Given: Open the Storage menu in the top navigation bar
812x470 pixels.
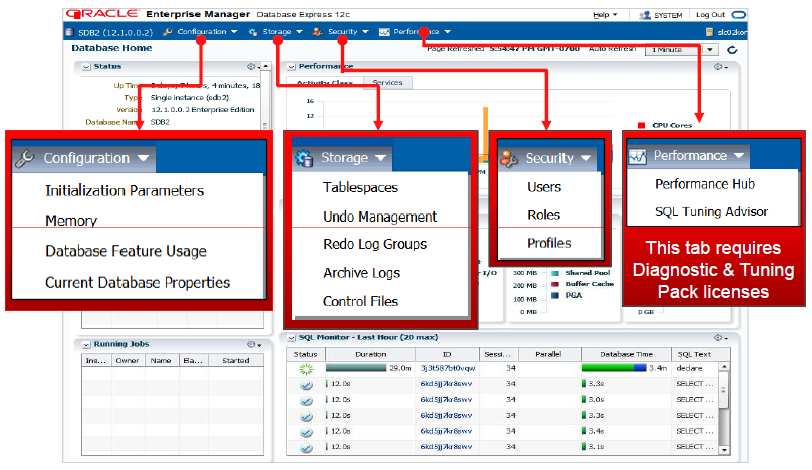Looking at the screenshot, I should point(282,32).
